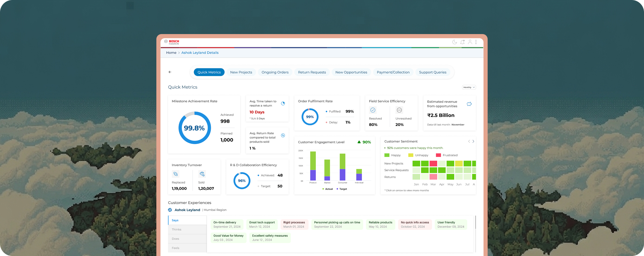Click the Inventory Replaced icon
Screen dimensions: 644x256
pyautogui.click(x=175, y=174)
